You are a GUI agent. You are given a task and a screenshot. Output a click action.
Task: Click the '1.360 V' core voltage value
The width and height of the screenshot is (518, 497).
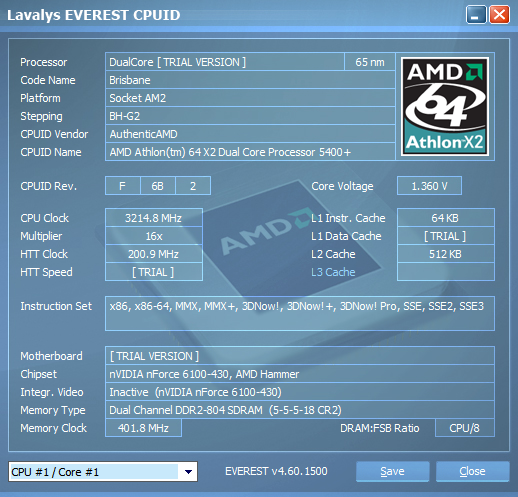[429, 186]
